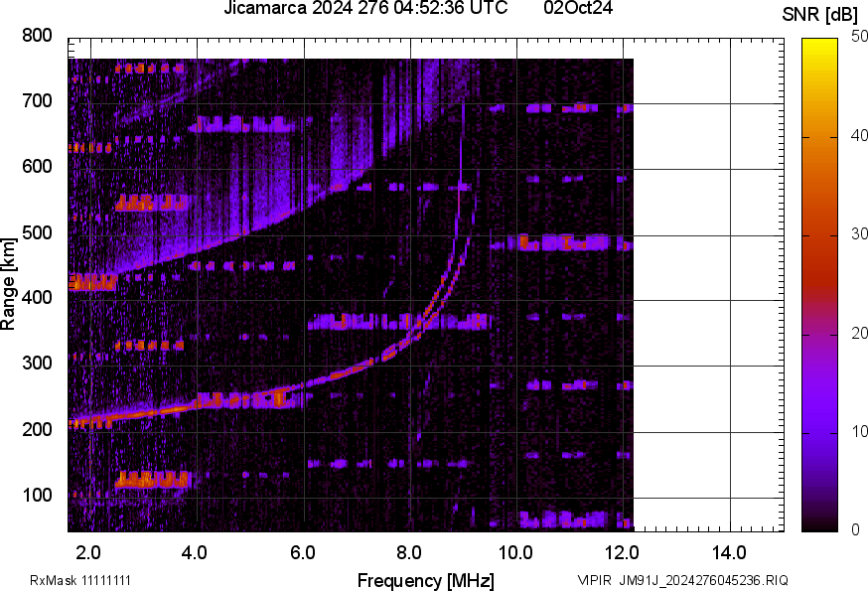The width and height of the screenshot is (868, 591).
Task: Click the orange interference band near 100 km
Action: (x=153, y=480)
